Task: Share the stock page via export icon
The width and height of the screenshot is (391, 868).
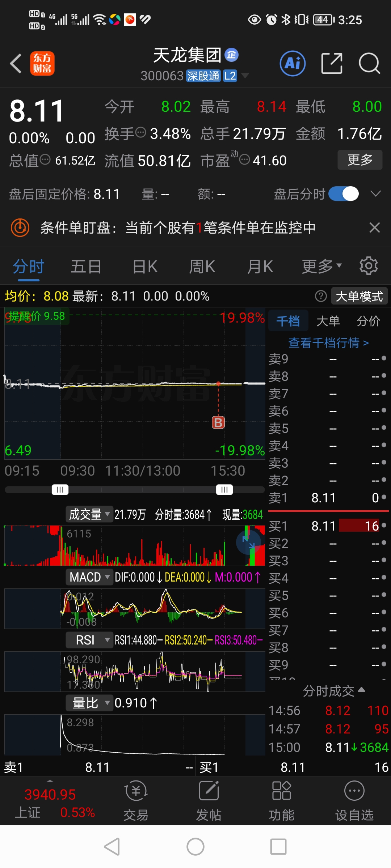Action: tap(332, 63)
